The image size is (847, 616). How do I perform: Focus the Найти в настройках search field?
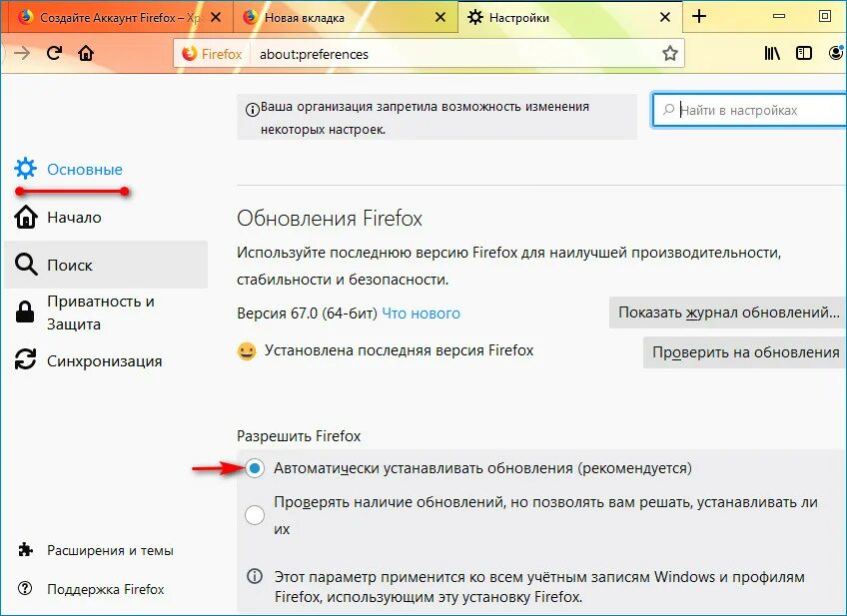749,110
